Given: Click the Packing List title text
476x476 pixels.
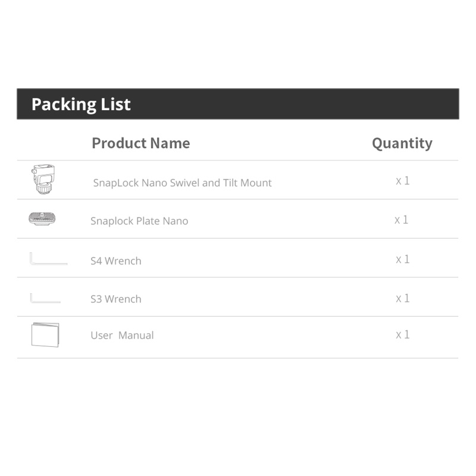Looking at the screenshot, I should (81, 104).
